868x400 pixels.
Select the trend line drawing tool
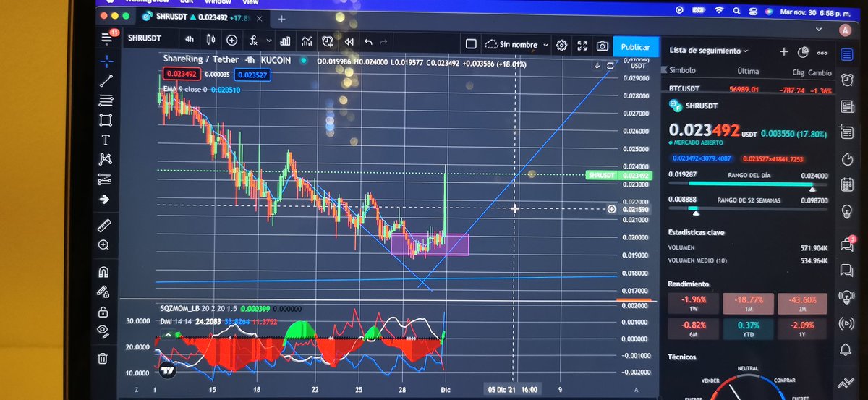point(106,81)
